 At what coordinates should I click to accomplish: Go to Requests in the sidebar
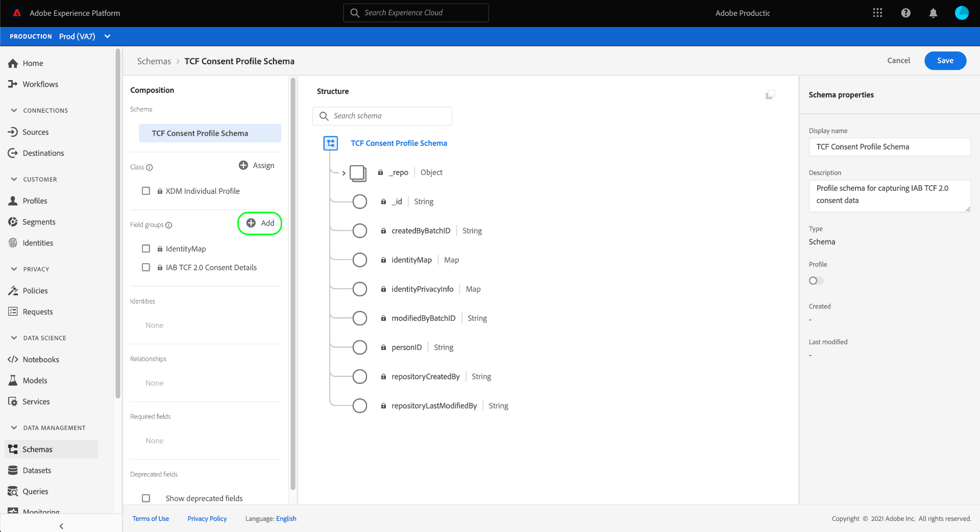click(x=38, y=312)
